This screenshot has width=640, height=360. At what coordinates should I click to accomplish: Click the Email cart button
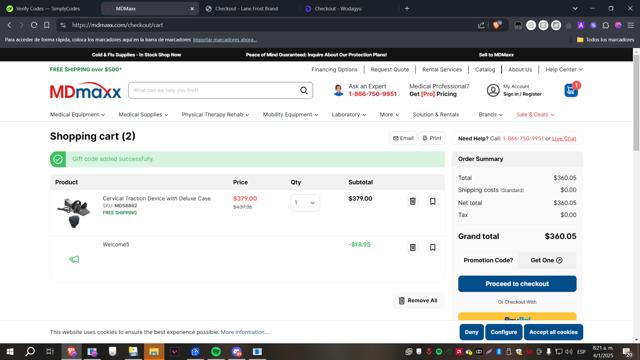403,138
